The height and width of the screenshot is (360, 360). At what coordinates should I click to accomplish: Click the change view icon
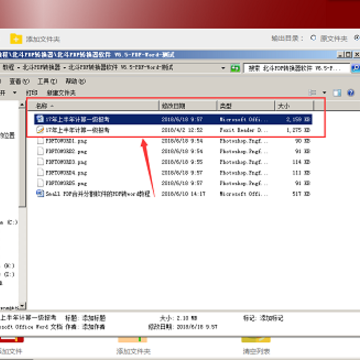[x=312, y=93]
